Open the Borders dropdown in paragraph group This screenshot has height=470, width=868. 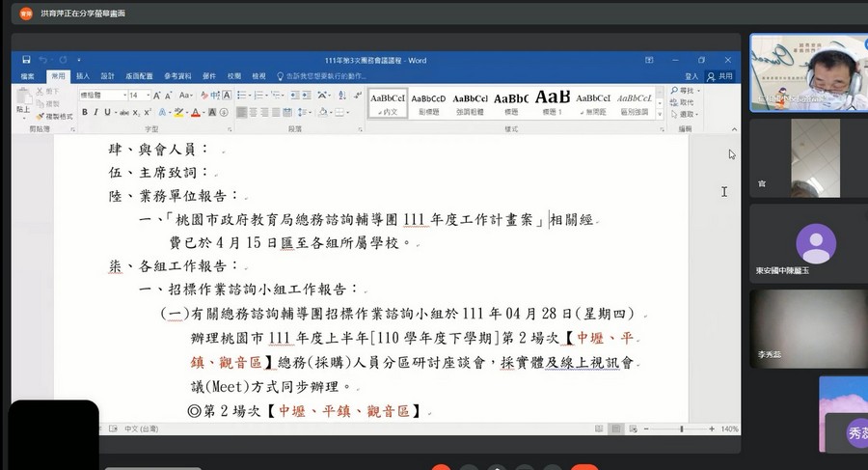(x=347, y=113)
